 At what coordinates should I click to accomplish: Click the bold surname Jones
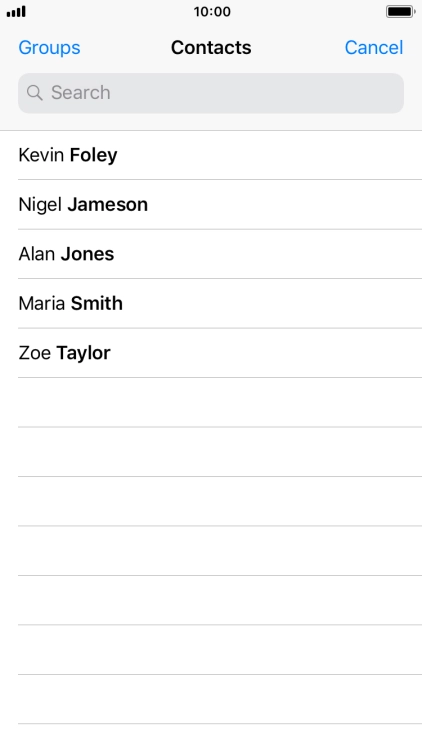click(x=87, y=254)
